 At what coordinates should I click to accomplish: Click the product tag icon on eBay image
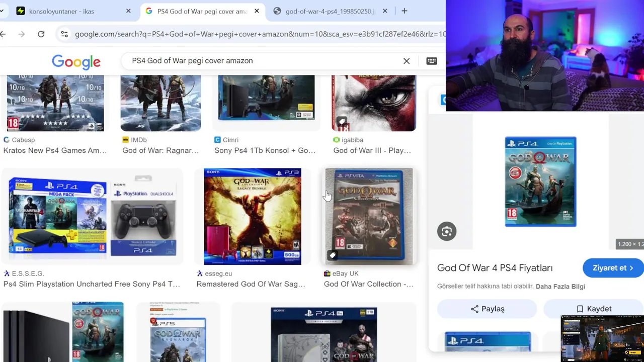[x=333, y=255]
